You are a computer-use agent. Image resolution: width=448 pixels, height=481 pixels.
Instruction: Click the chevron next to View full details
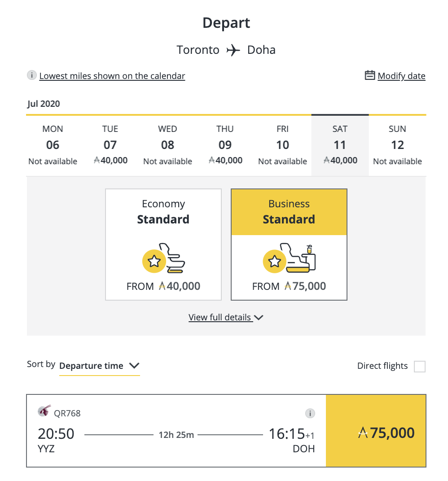[259, 317]
